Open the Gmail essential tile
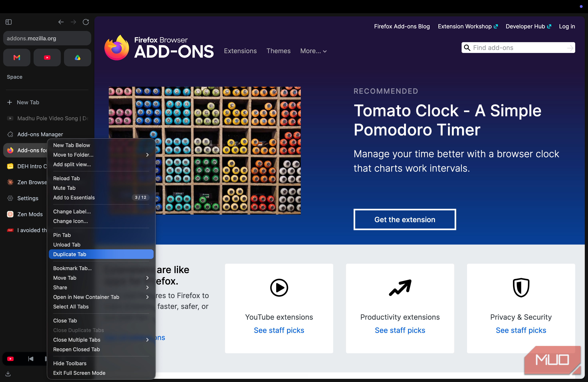This screenshot has width=588, height=382. (17, 58)
